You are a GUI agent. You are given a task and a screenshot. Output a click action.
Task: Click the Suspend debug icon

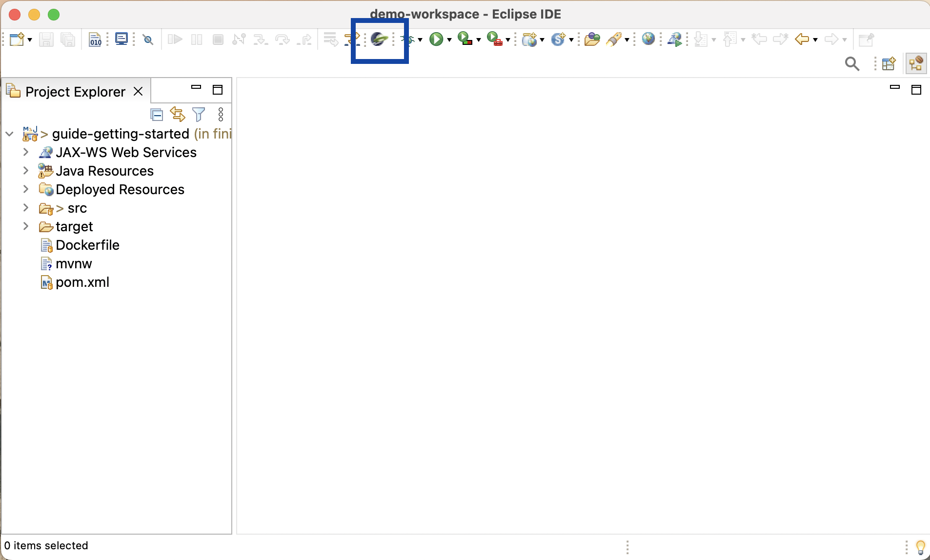coord(197,40)
